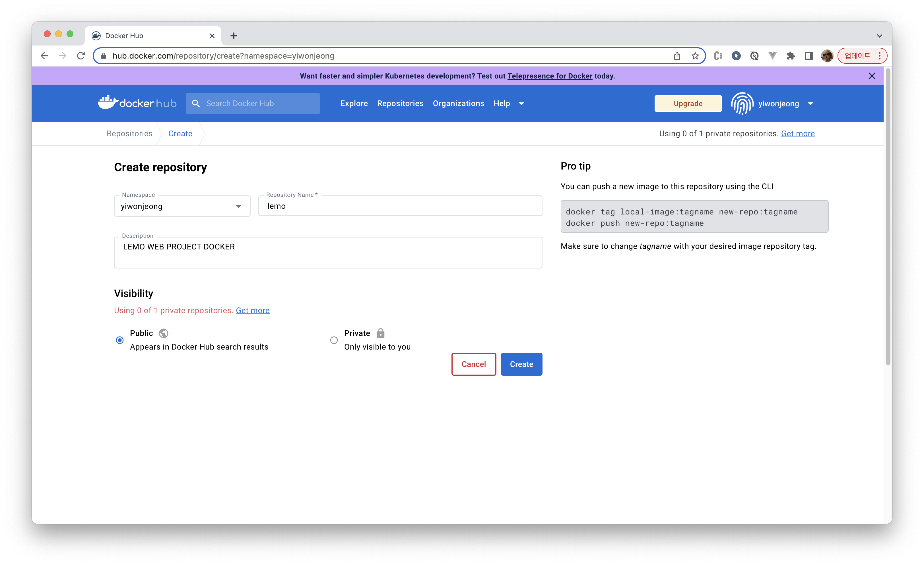The width and height of the screenshot is (924, 566).
Task: Toggle the browser side panel icon
Action: coord(809,56)
